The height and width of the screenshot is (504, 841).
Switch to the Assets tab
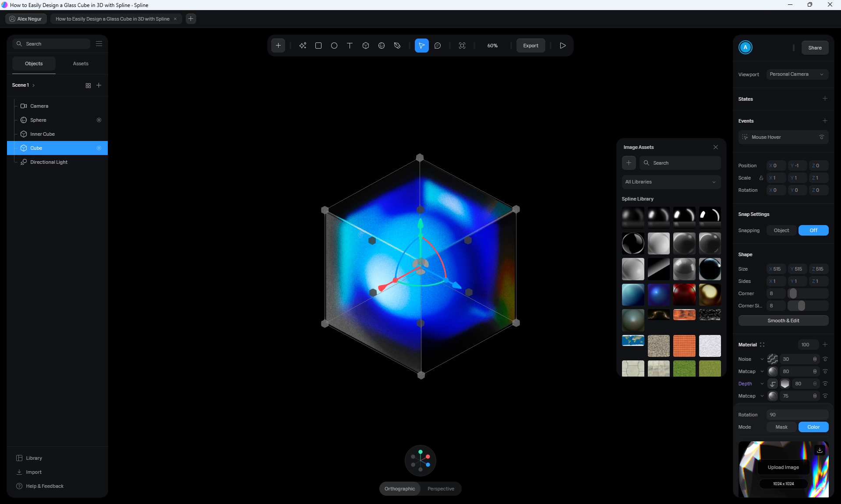[81, 63]
